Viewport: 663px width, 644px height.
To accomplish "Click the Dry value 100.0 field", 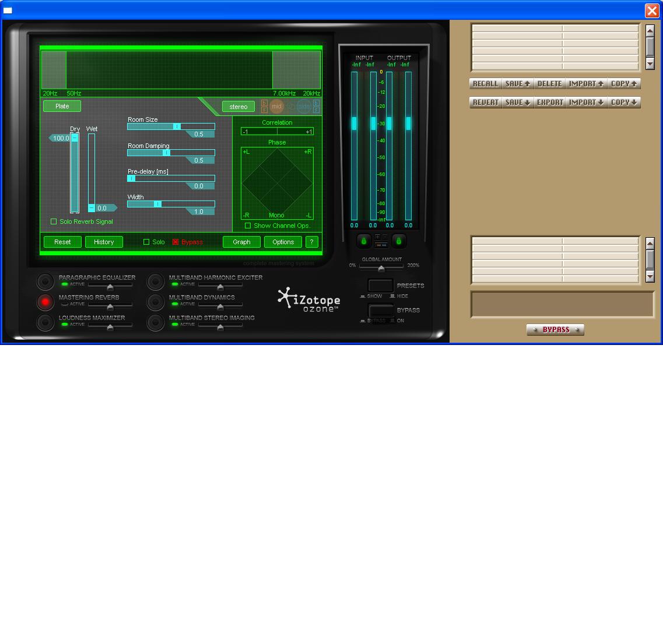I will [60, 138].
